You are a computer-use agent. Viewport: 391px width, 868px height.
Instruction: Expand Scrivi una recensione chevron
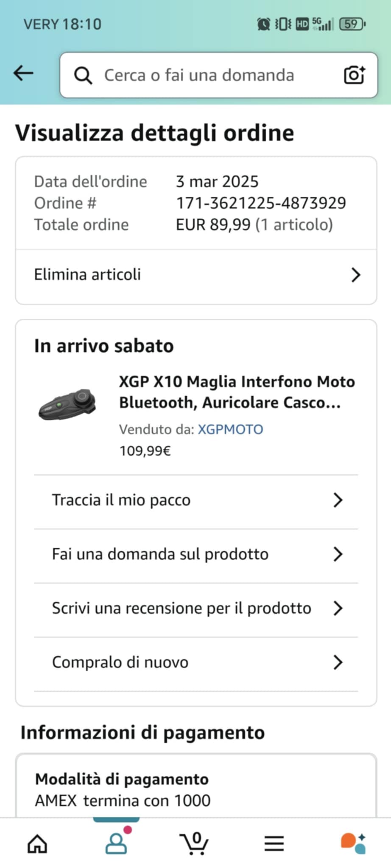[x=338, y=608]
